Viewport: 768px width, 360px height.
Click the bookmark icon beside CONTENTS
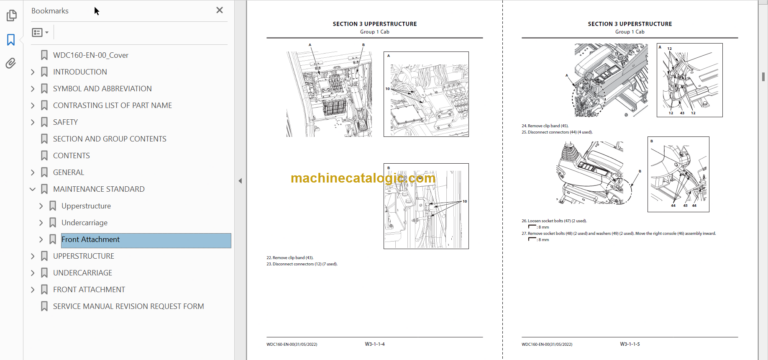(x=44, y=156)
